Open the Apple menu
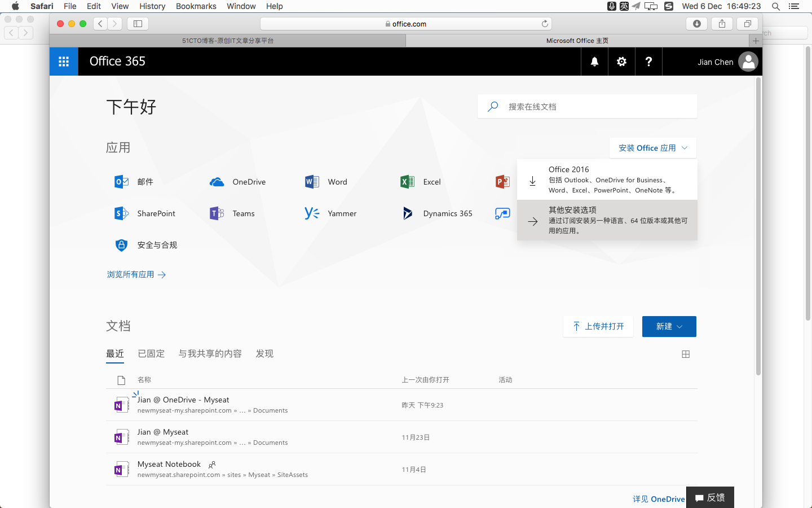 (15, 6)
